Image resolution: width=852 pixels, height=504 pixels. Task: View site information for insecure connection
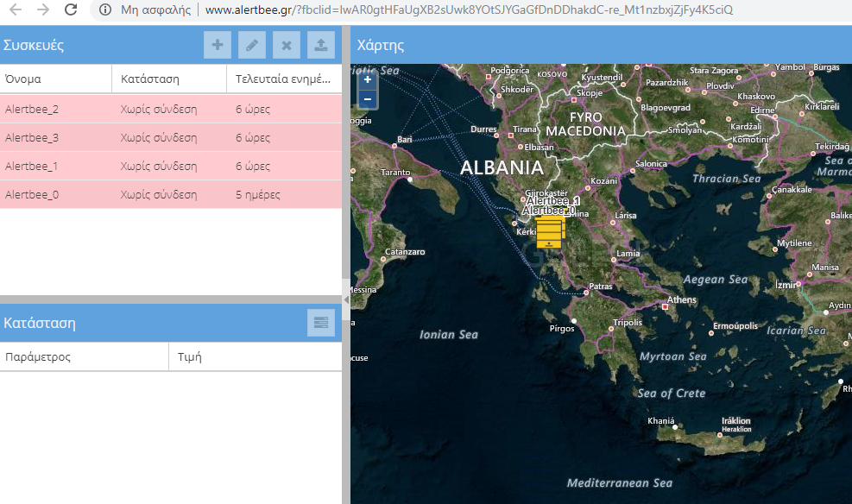click(105, 9)
